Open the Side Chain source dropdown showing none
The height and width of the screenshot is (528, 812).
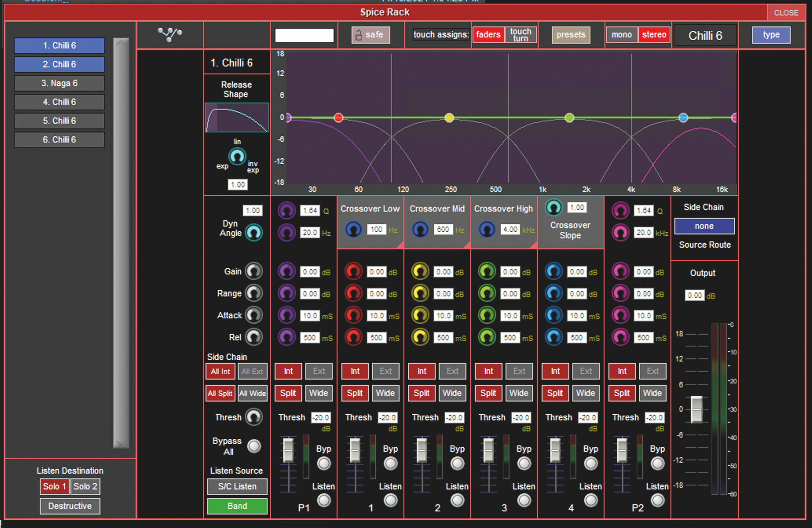pos(704,226)
